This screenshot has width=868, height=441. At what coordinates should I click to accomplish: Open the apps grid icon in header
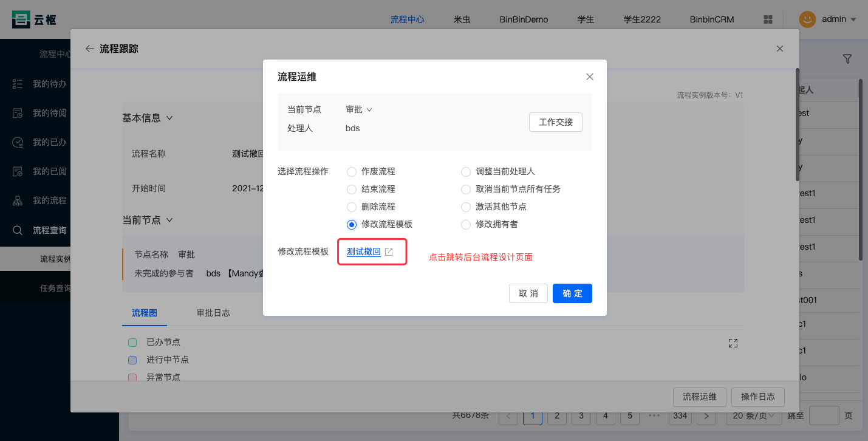(x=768, y=19)
